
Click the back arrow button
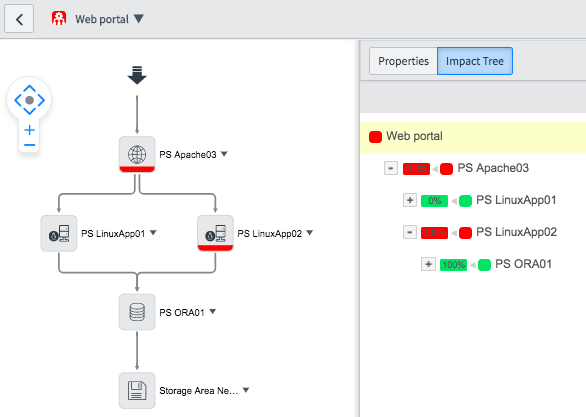tap(19, 19)
